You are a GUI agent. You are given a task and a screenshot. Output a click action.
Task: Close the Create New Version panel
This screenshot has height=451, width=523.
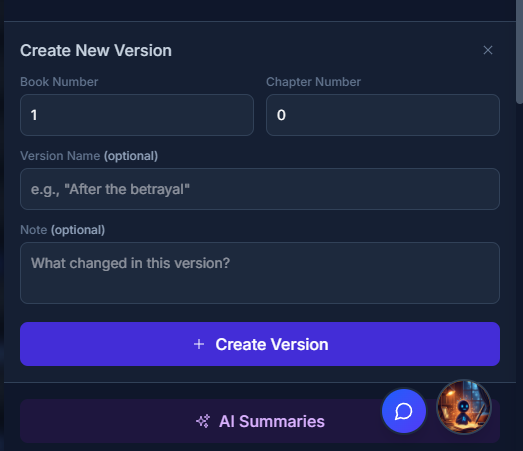(x=488, y=50)
